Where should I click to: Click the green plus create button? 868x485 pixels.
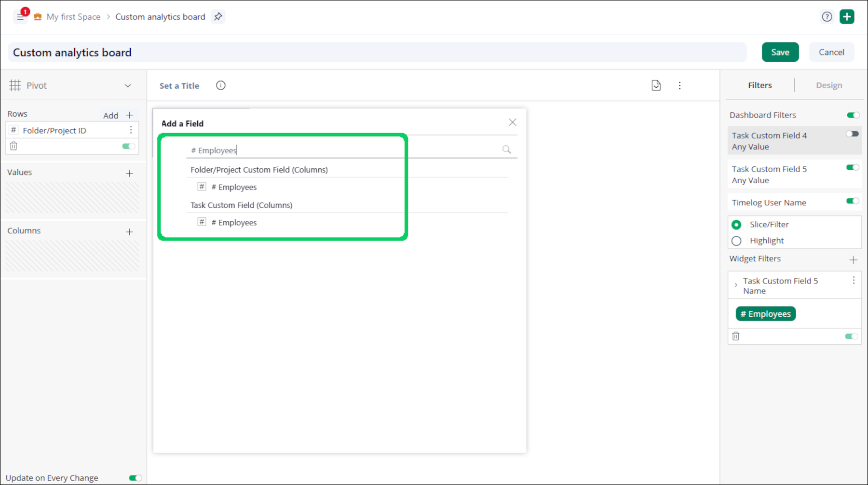pos(847,17)
